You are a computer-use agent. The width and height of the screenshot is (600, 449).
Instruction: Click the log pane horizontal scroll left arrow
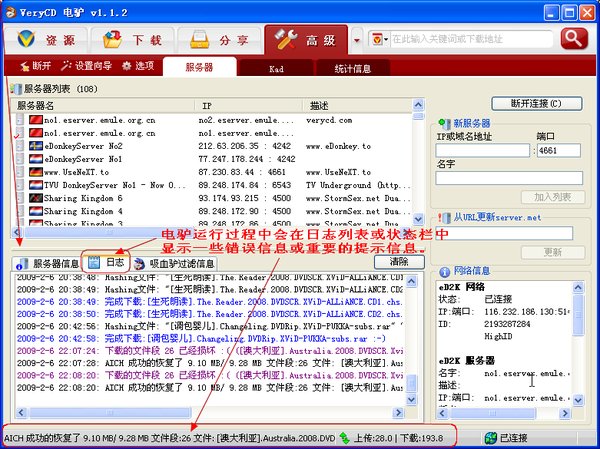pyautogui.click(x=21, y=413)
